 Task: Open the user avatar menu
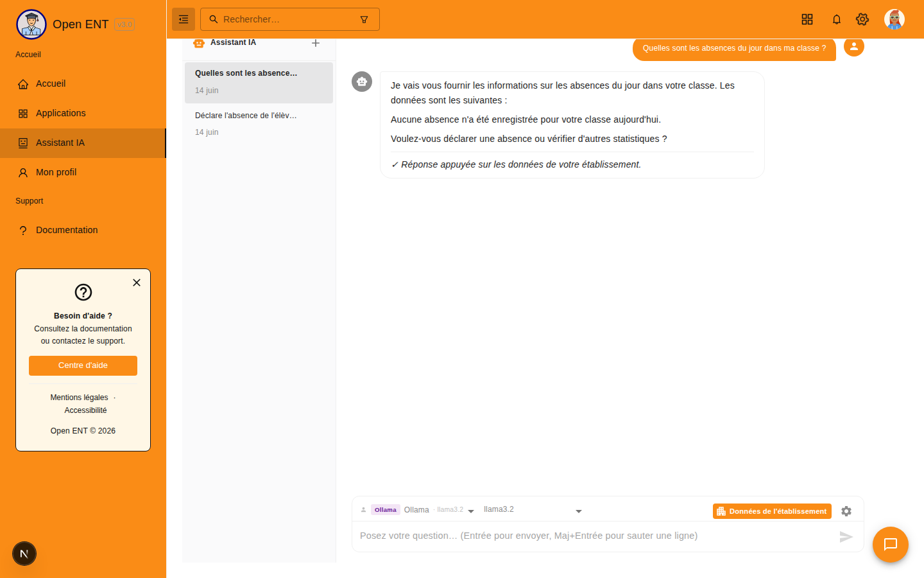tap(894, 19)
